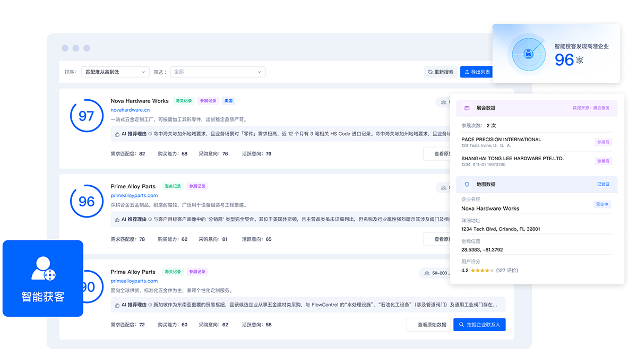637x364 pixels.
Task: Click 参展商 tag for PACE PRECISION INTERNATIONAL
Action: [x=603, y=142]
